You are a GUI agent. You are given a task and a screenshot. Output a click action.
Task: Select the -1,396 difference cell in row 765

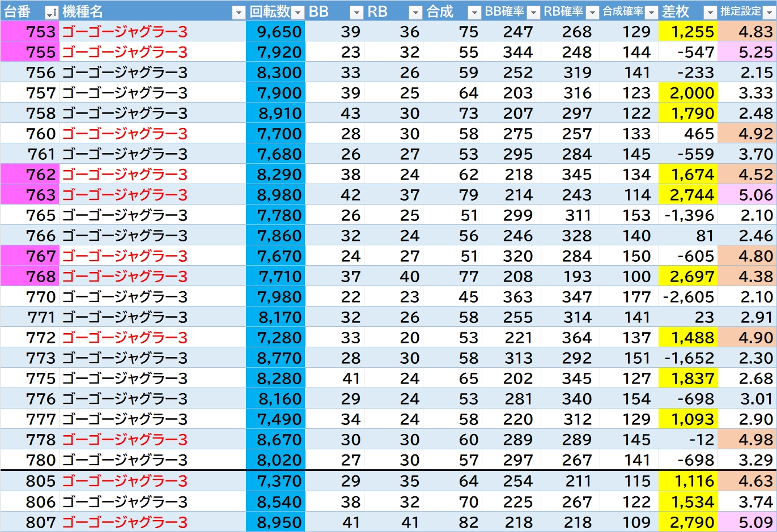689,215
